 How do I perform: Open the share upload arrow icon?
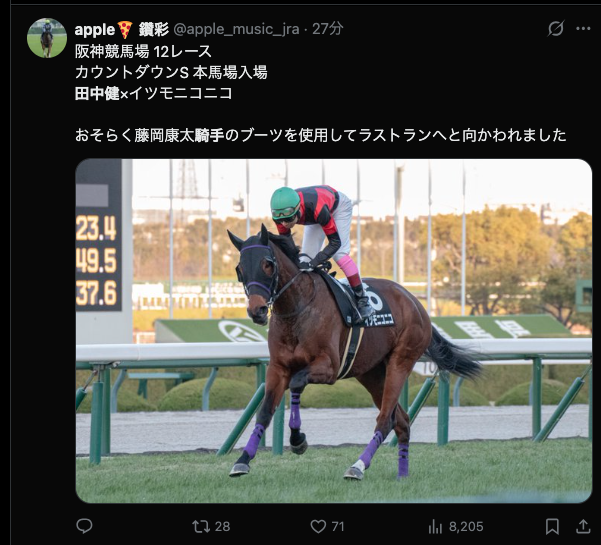pyautogui.click(x=583, y=526)
